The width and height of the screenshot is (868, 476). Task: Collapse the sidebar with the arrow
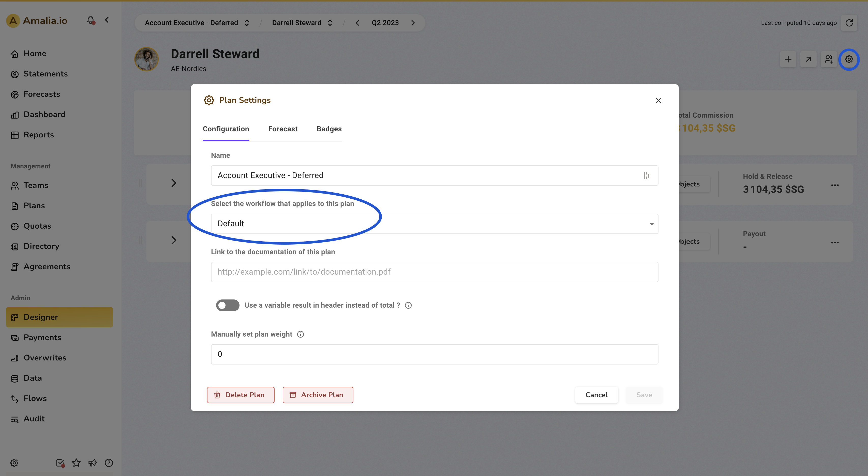pyautogui.click(x=107, y=20)
